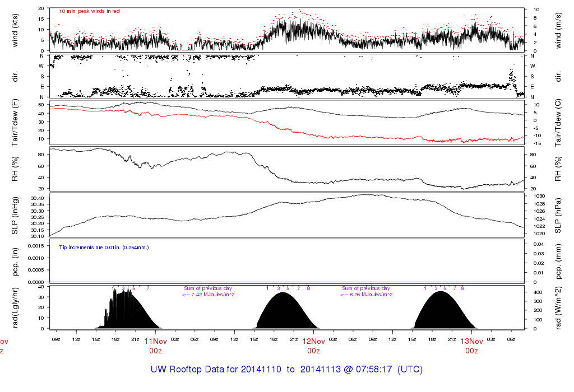Click the 13Nov 00z date marker
Screen dimensions: 574x392
tap(472, 346)
